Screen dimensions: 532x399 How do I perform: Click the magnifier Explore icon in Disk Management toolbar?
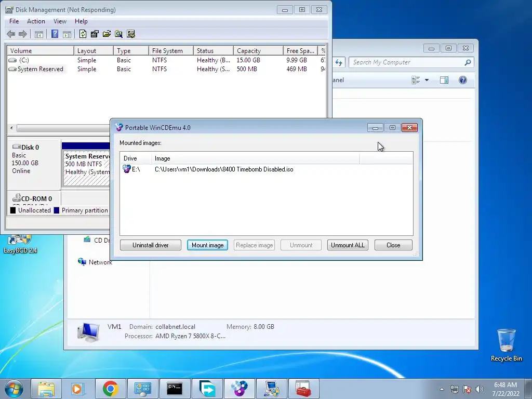coord(118,34)
